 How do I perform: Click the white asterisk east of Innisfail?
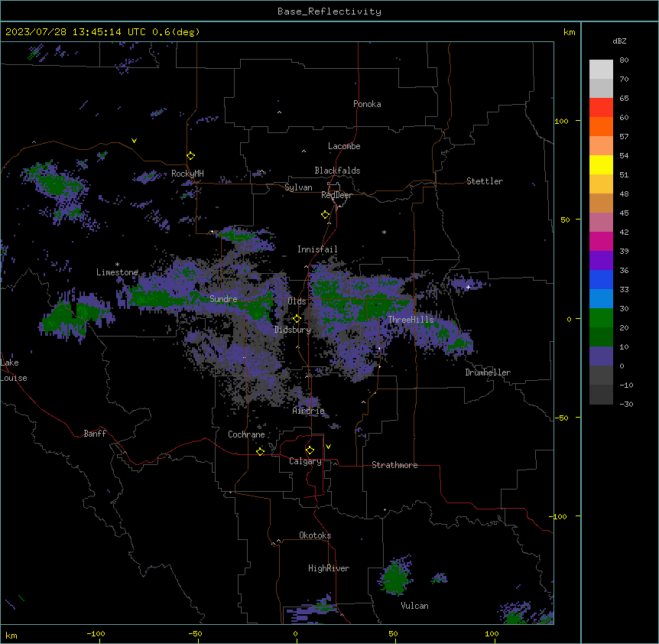point(384,232)
